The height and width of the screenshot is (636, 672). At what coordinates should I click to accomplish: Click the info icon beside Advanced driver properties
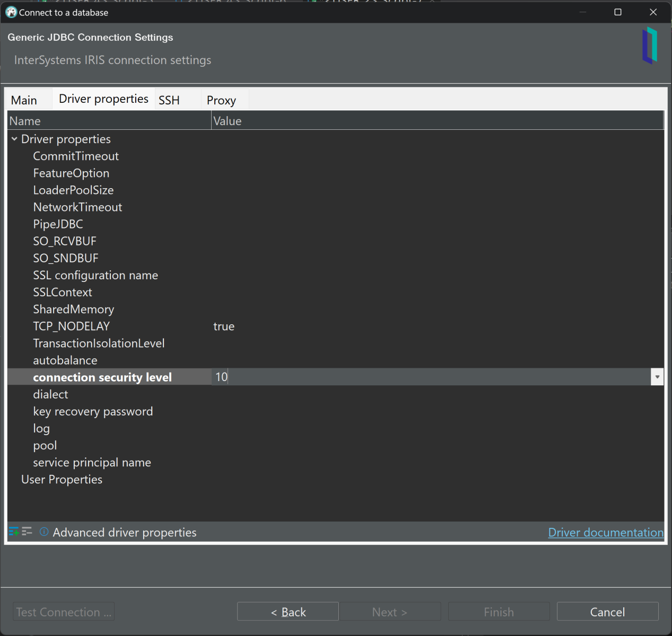pos(44,532)
